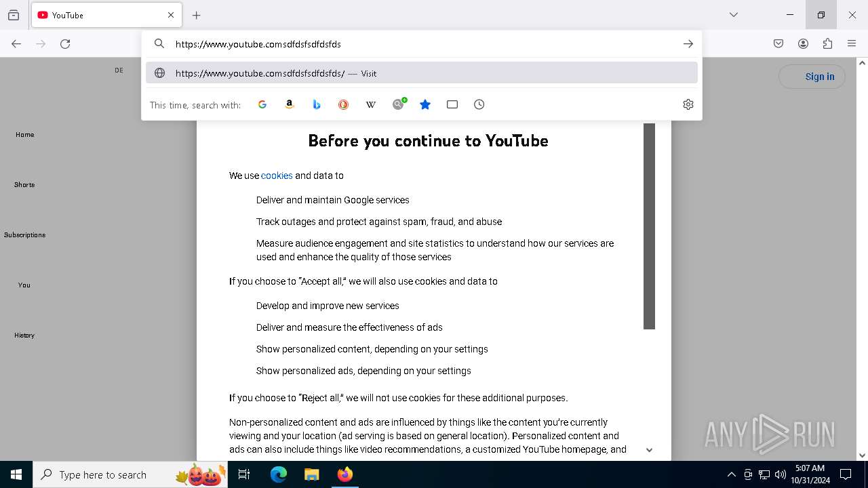The image size is (868, 488).
Task: Reload the current page
Action: coord(65,44)
